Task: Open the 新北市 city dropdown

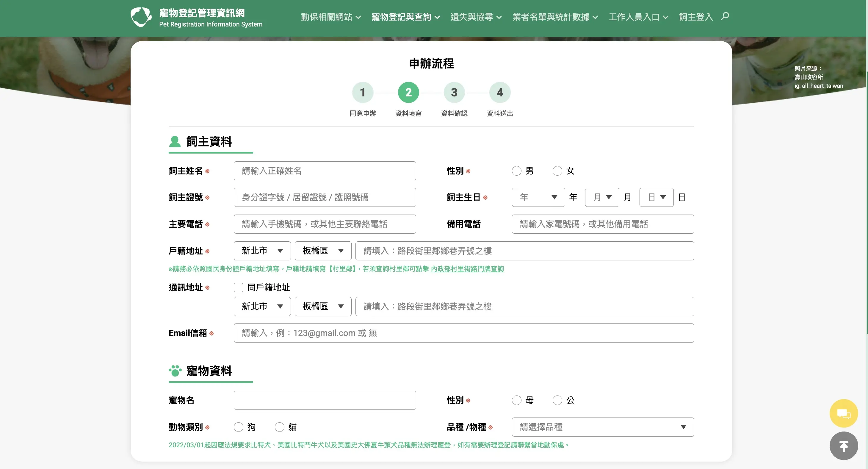Action: (x=262, y=251)
